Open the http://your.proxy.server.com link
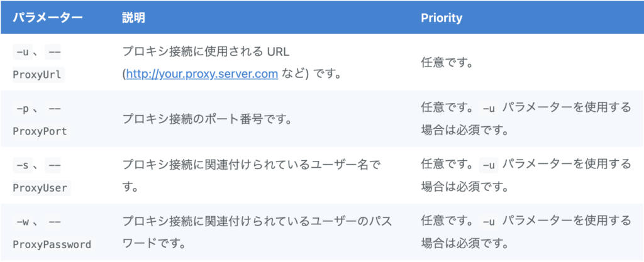 click(202, 74)
